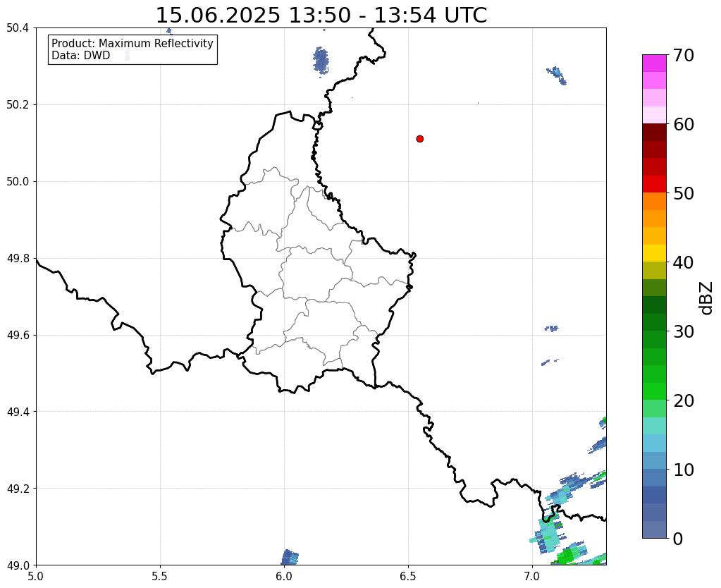
Task: Click the latitude label 50.4
Action: [18, 28]
